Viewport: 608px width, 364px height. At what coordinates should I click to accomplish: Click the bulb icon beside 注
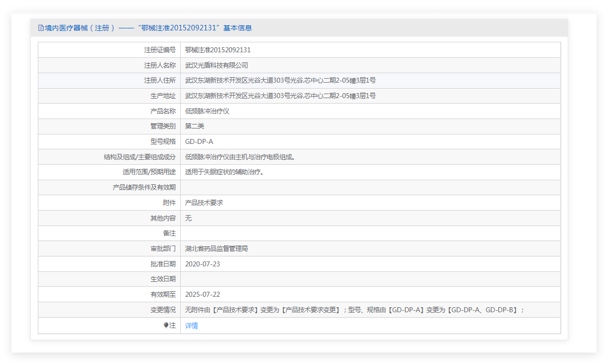pos(166,325)
